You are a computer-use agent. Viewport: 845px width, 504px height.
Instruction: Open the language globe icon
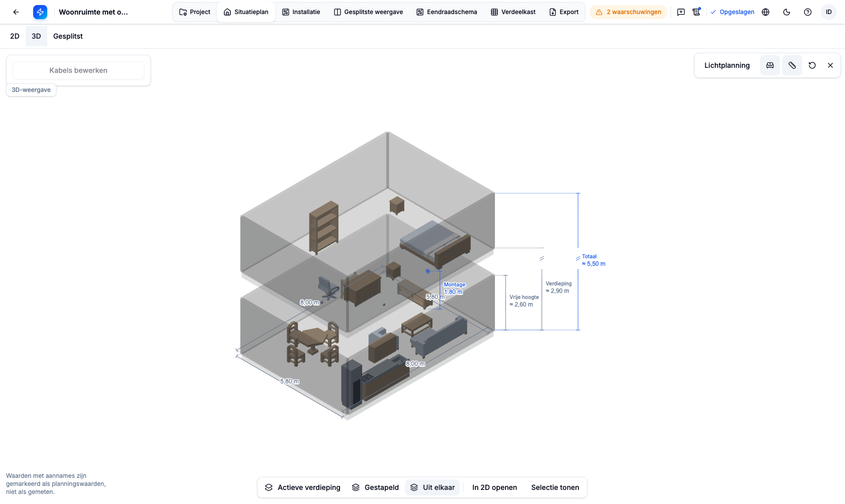coord(766,12)
